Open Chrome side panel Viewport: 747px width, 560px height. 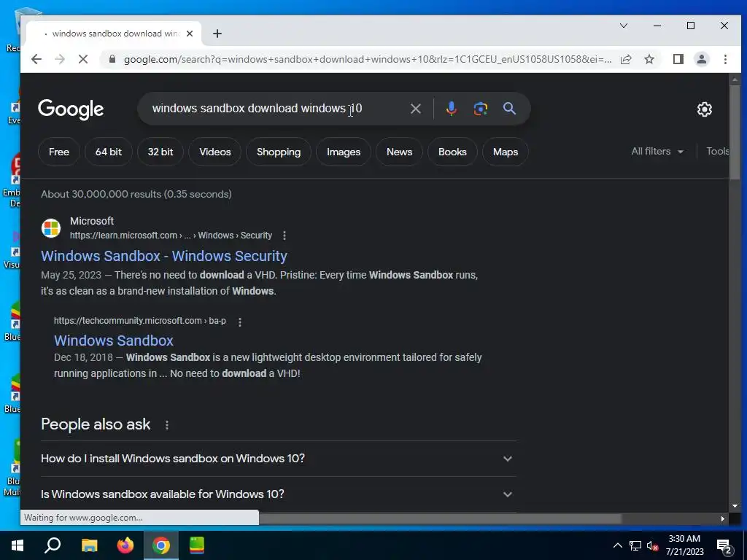(x=678, y=59)
